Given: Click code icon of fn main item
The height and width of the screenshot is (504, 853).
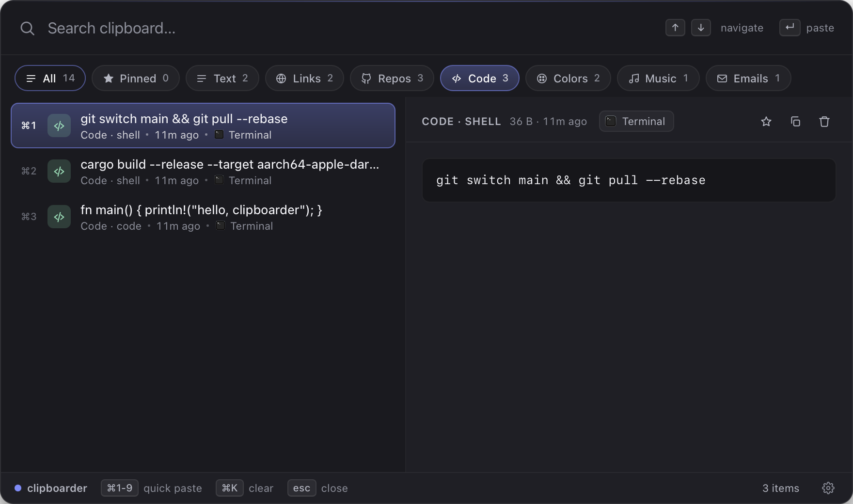Looking at the screenshot, I should pyautogui.click(x=59, y=217).
